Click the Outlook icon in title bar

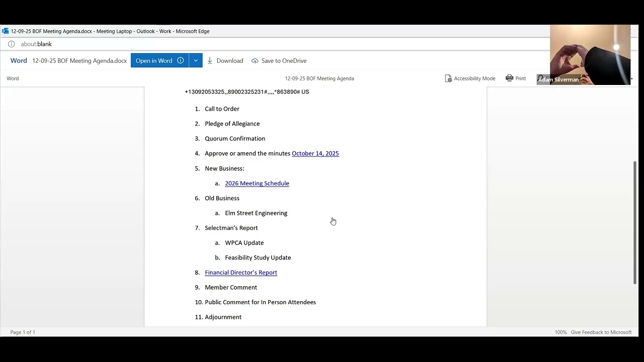click(5, 31)
